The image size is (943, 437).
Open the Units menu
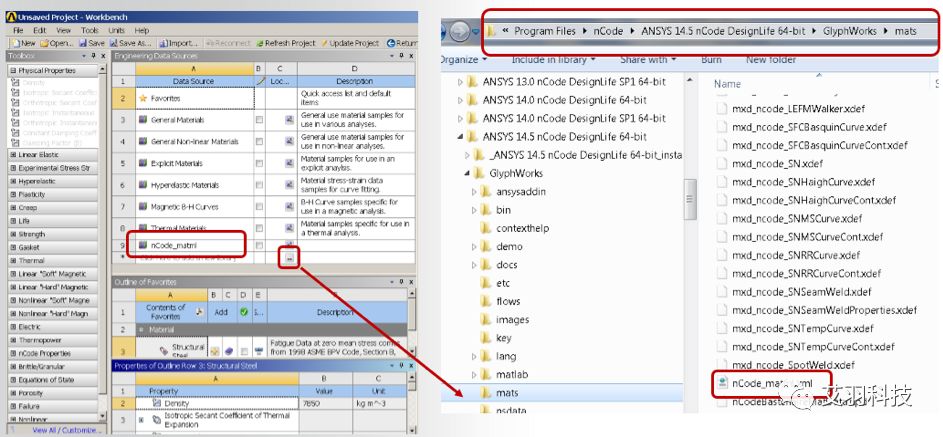(116, 30)
